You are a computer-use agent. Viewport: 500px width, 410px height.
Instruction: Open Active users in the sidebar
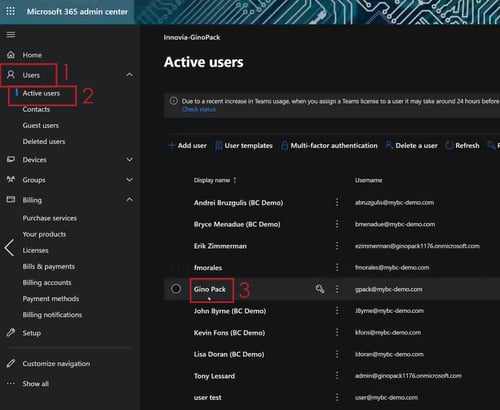pyautogui.click(x=41, y=93)
